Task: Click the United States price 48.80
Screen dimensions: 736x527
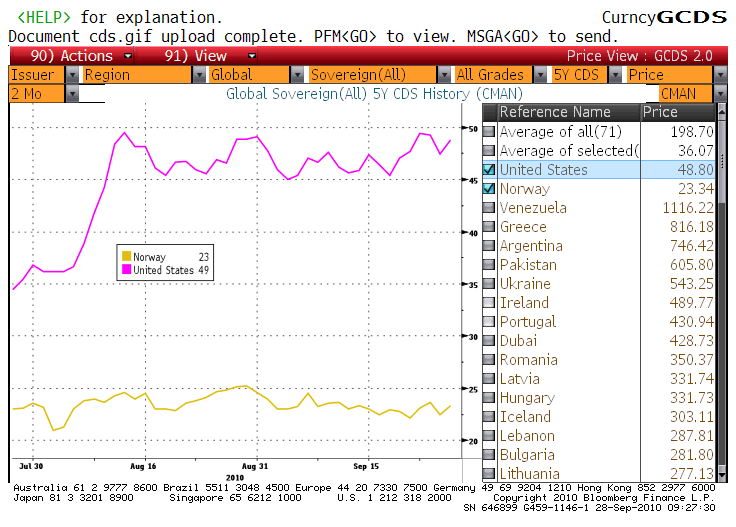Action: (x=695, y=169)
